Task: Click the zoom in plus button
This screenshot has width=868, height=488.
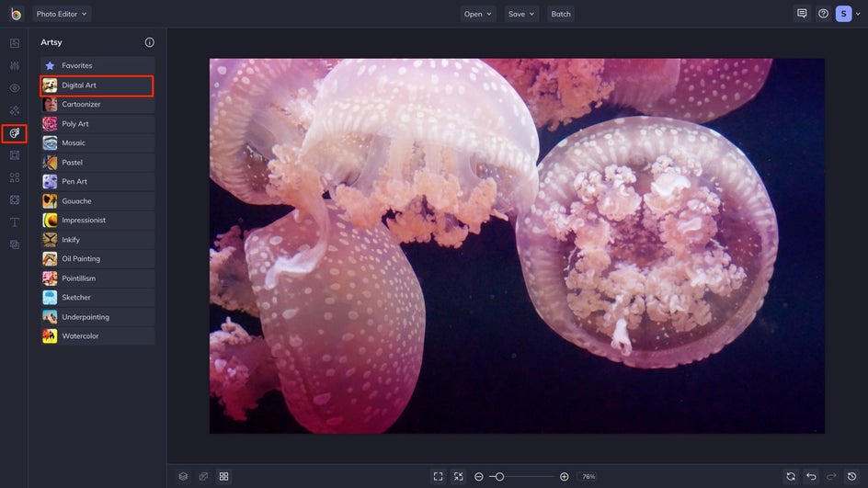Action: point(564,476)
